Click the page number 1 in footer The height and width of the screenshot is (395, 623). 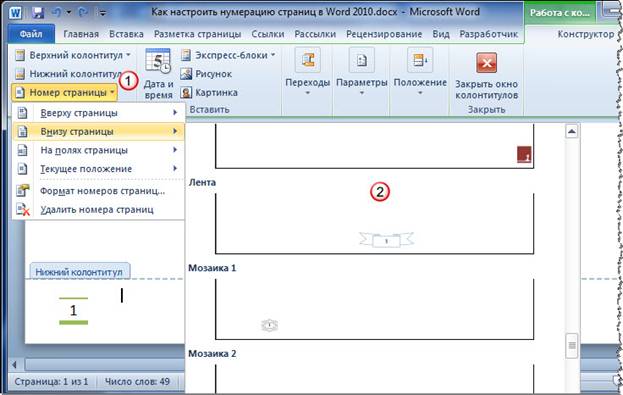point(74,310)
